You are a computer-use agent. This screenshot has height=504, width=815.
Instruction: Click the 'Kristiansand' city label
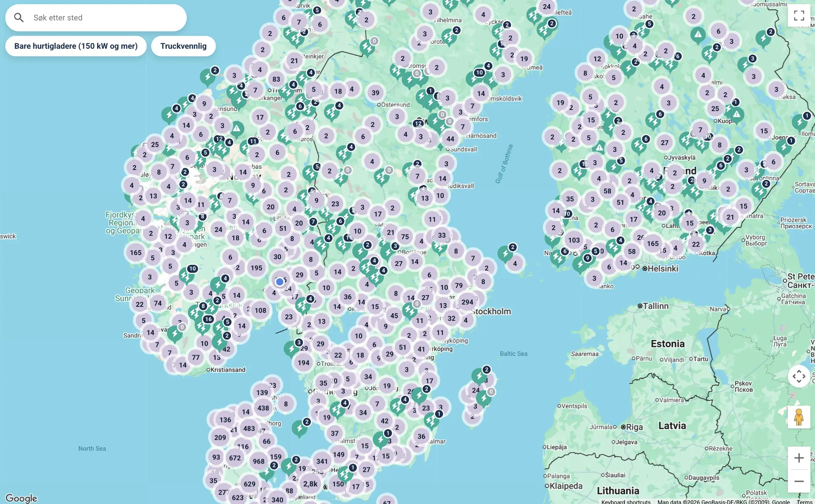[228, 370]
